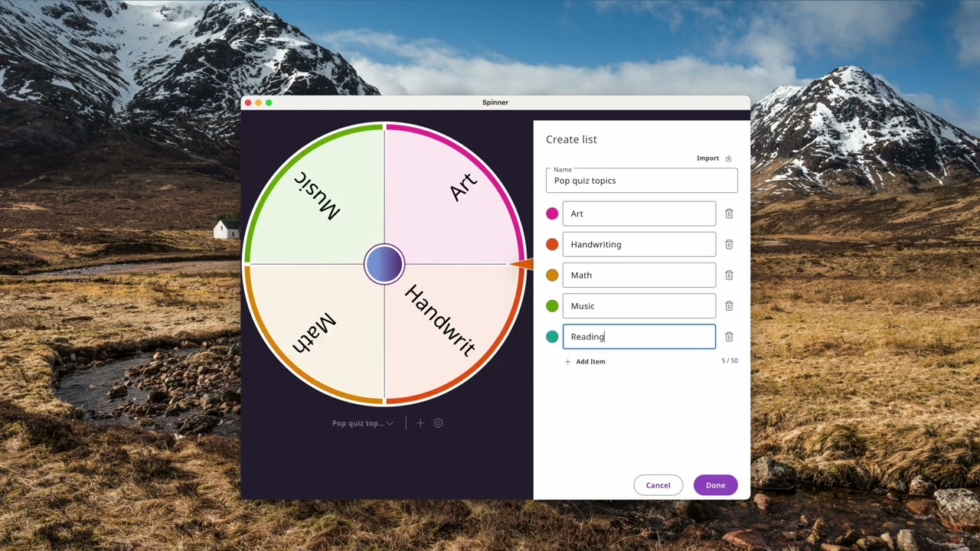Click the 5 / 50 item counter

pyautogui.click(x=730, y=360)
